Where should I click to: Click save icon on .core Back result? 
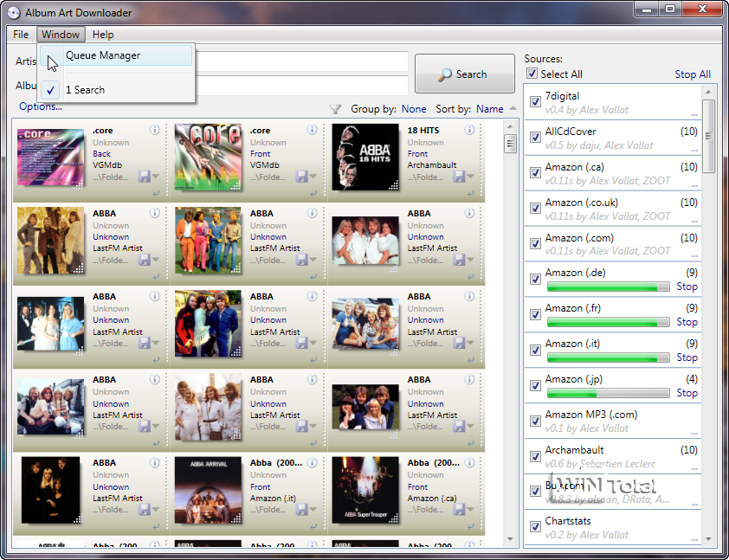click(x=145, y=177)
